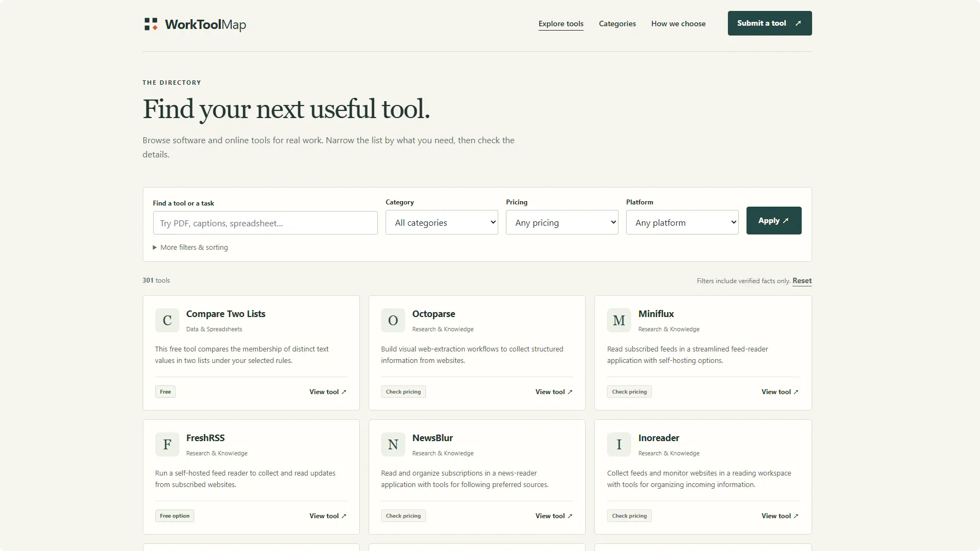
Task: Click the Apply filters button
Action: click(774, 220)
